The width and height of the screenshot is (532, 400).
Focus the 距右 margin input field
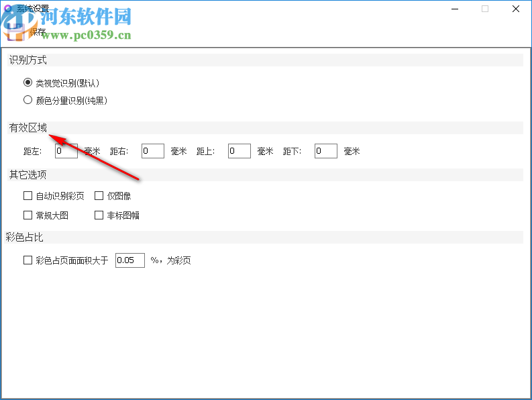[x=153, y=151]
